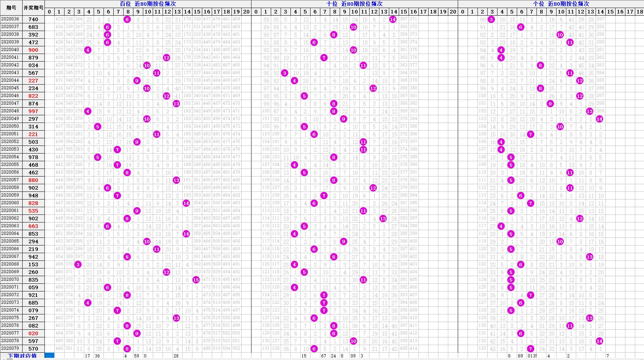This screenshot has width=644, height=360.
Task: Click the bottom row value 69
Action: [x=520, y=356]
